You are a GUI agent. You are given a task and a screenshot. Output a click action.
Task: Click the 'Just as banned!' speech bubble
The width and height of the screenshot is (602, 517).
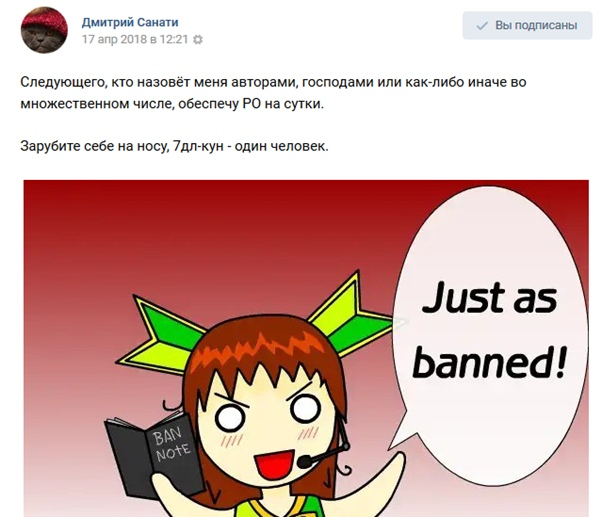pos(490,334)
